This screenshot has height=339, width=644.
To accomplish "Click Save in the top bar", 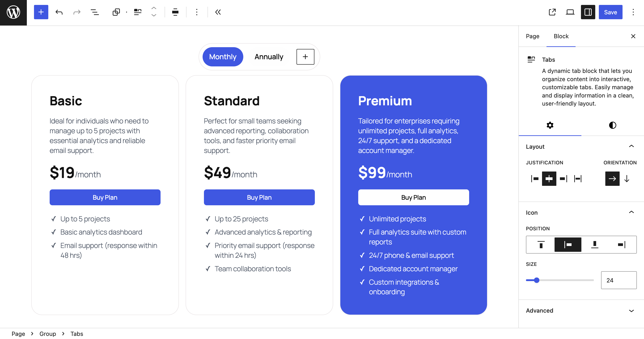I will (x=610, y=12).
